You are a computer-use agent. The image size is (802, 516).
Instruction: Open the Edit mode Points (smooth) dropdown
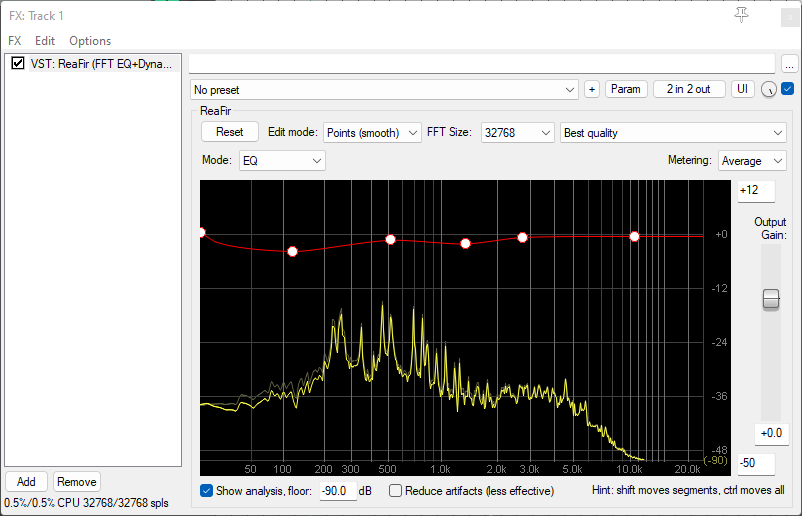[x=372, y=133]
